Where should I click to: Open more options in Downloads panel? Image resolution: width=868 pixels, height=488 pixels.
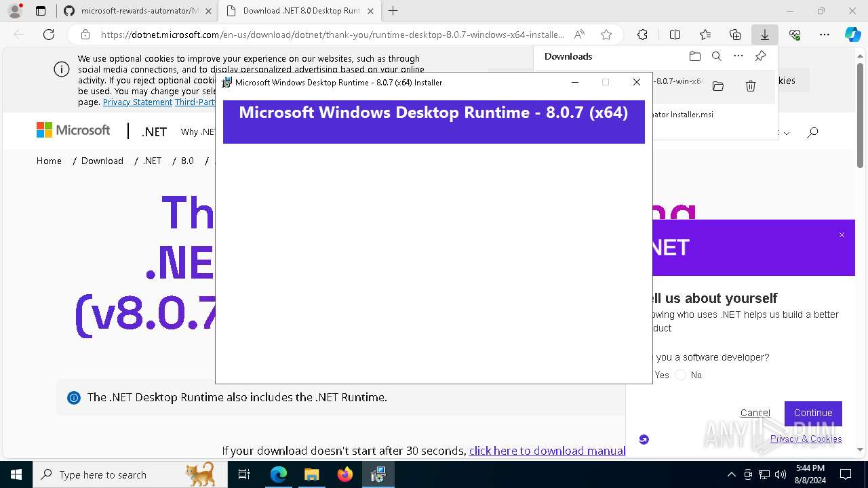click(738, 56)
